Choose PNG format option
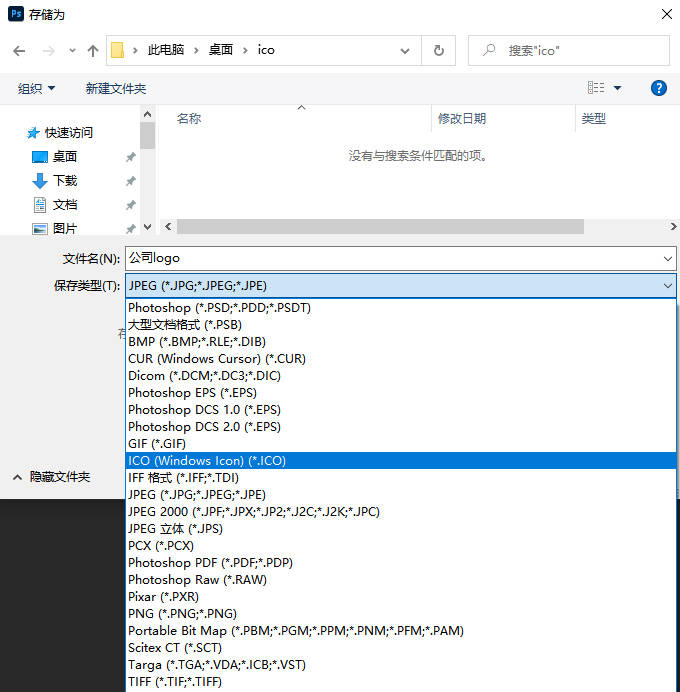The image size is (680, 692). [401, 613]
